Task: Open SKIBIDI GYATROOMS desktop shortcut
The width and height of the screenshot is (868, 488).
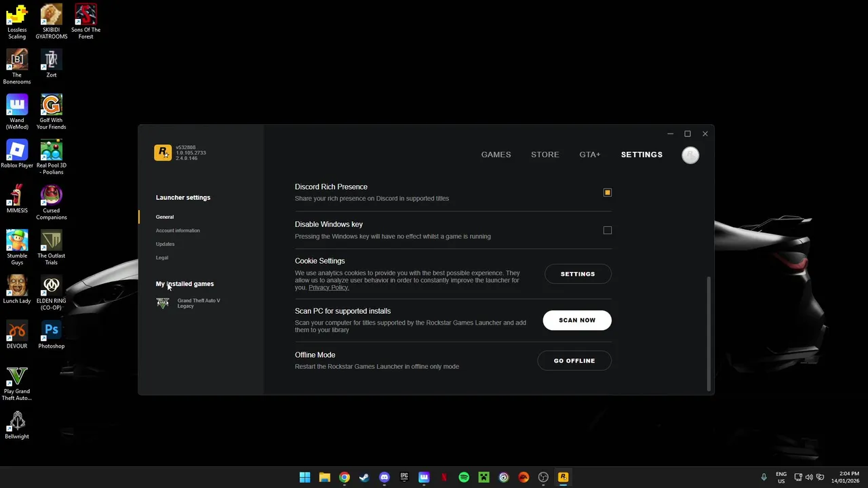Action: 52,22
